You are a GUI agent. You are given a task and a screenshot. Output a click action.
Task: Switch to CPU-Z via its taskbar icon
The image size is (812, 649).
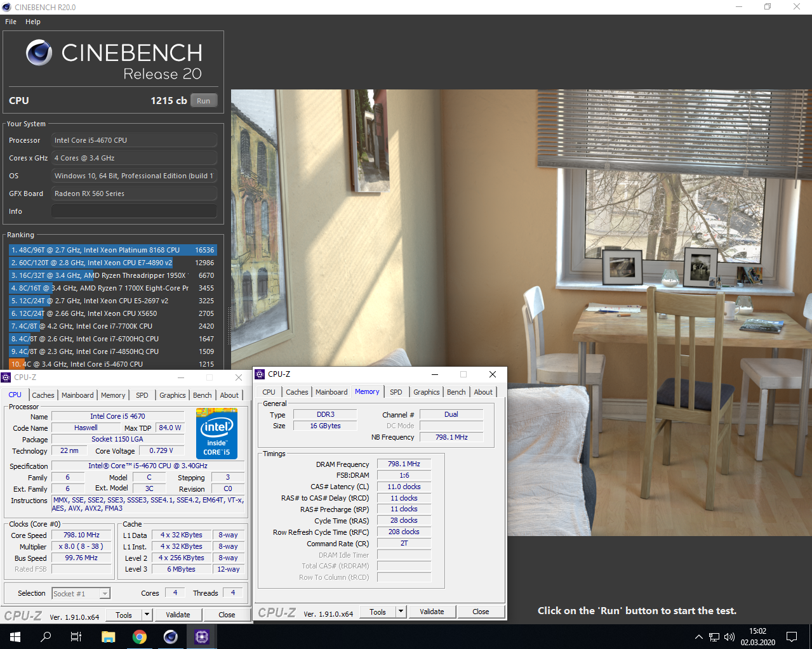[x=202, y=636]
